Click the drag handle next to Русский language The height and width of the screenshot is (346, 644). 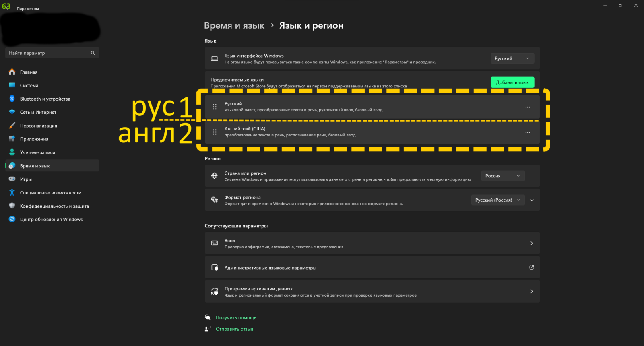tap(215, 107)
